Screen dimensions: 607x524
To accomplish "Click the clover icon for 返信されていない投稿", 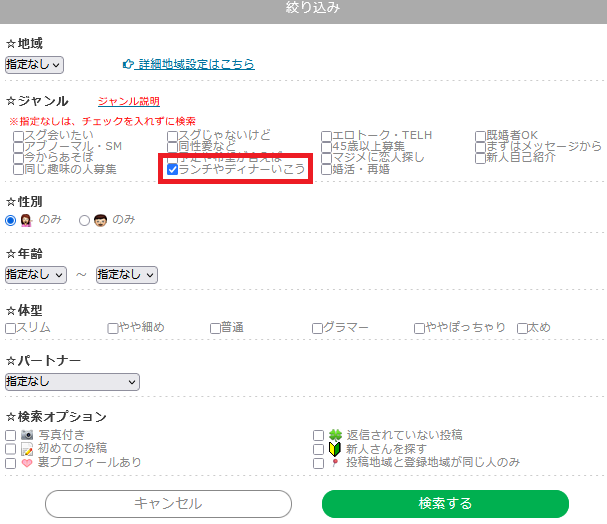I will (335, 435).
